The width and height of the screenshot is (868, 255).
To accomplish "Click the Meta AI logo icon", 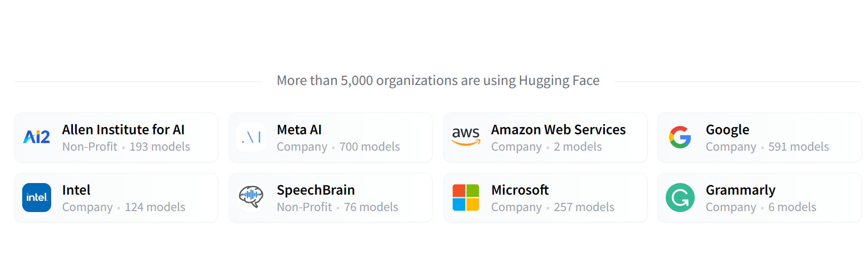I will click(x=251, y=138).
